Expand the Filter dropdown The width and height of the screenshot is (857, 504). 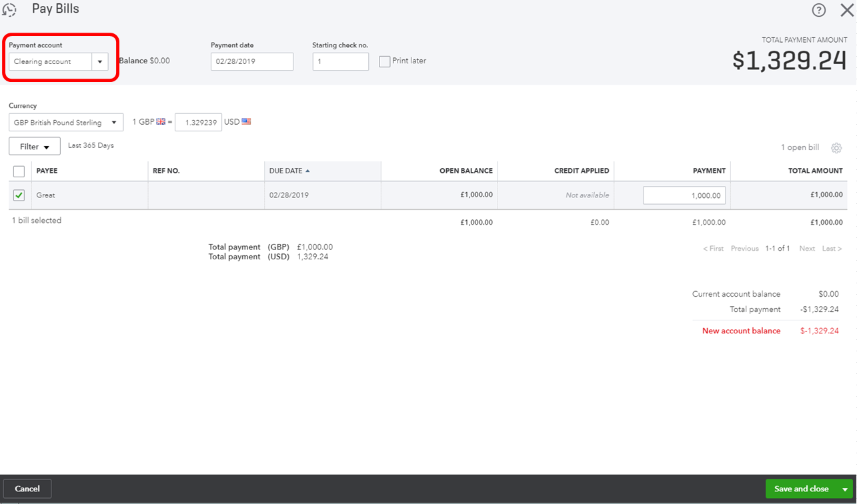34,146
